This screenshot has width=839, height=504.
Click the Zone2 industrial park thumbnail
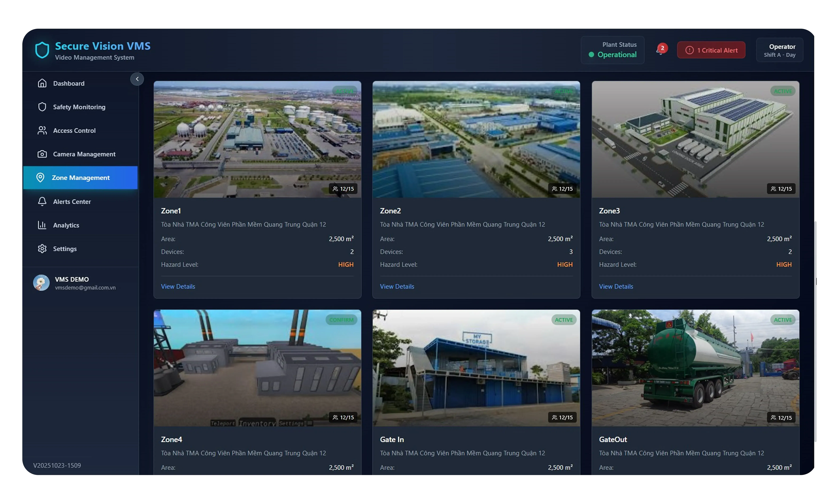click(x=476, y=139)
